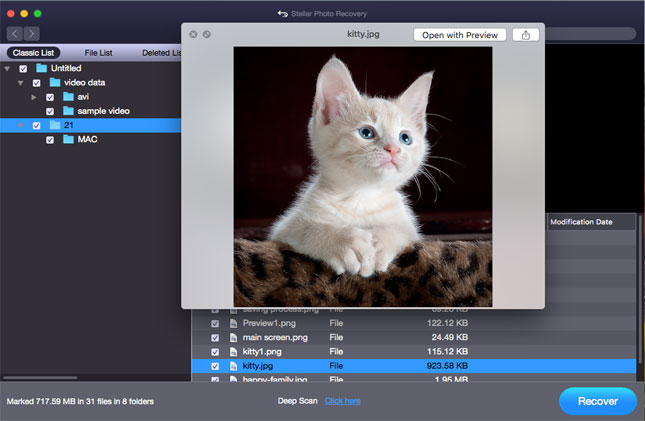Toggle the checkbox for folder 21

[x=37, y=126]
